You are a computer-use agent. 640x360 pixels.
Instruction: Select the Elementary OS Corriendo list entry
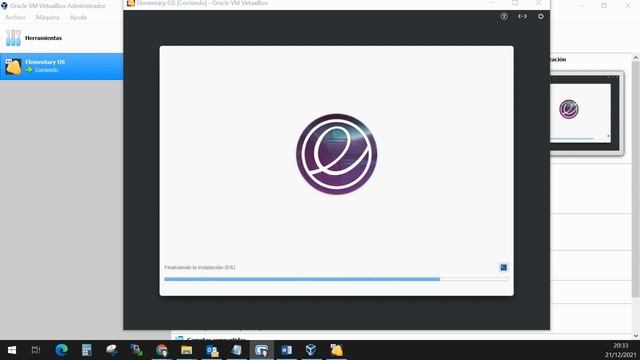(x=62, y=66)
